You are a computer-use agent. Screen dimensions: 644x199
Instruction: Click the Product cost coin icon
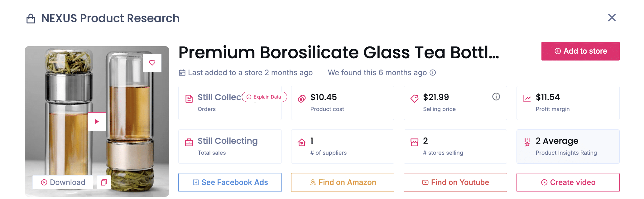[x=302, y=99]
